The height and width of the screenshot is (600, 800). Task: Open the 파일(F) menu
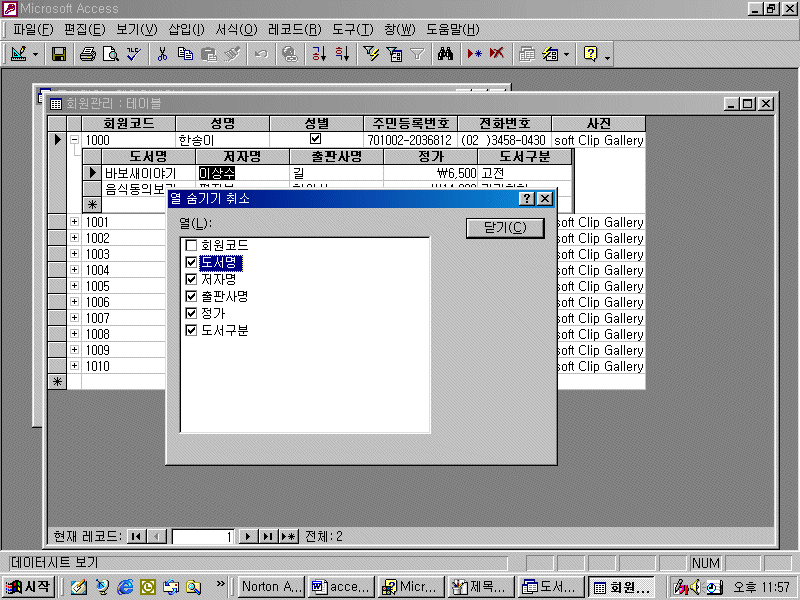tap(33, 30)
